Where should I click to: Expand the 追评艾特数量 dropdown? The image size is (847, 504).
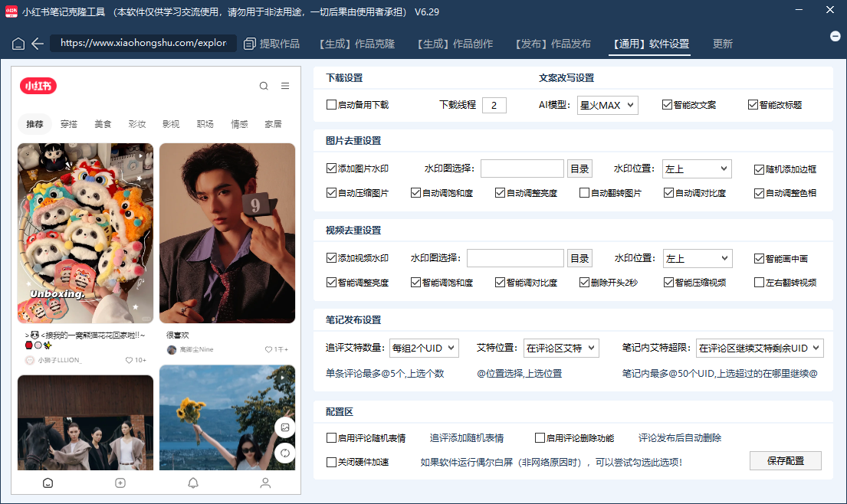(424, 348)
